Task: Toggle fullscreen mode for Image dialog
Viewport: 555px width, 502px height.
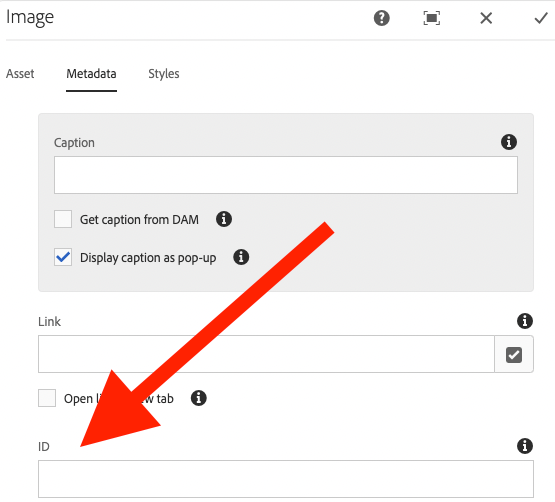Action: point(431,18)
